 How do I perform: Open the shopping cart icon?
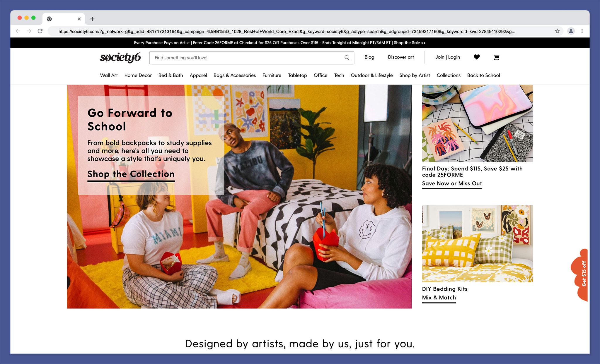(496, 57)
